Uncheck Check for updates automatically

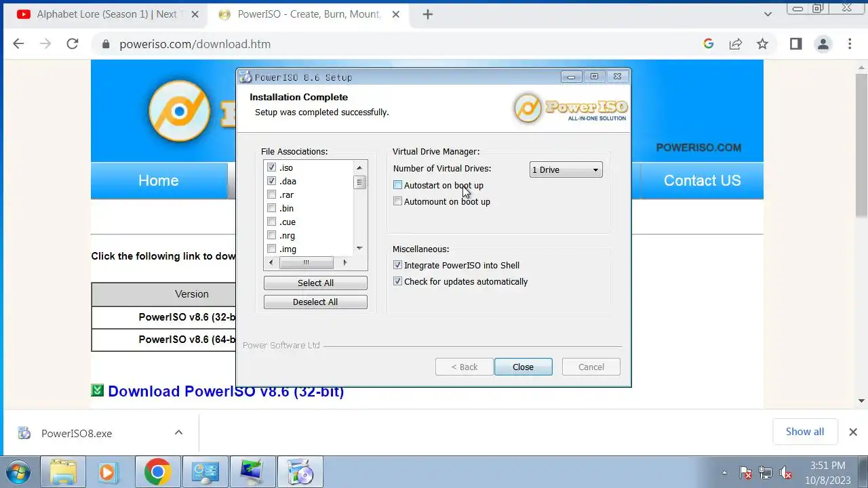(x=398, y=281)
